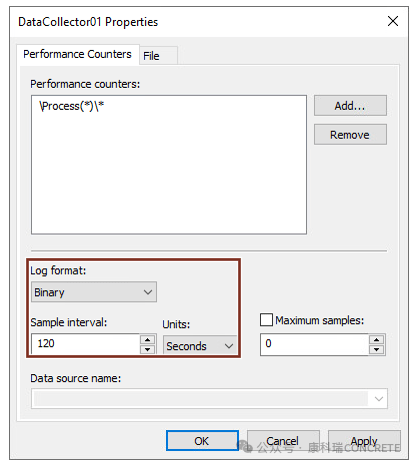Decrease the Sample interval with down arrow
This screenshot has height=464, width=412.
[x=147, y=349]
